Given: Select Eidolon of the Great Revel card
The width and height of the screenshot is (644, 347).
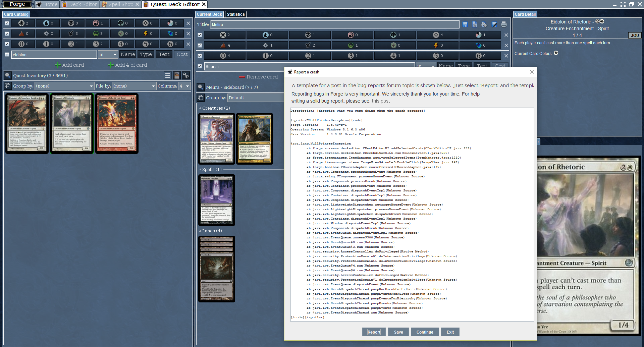Looking at the screenshot, I should (117, 123).
